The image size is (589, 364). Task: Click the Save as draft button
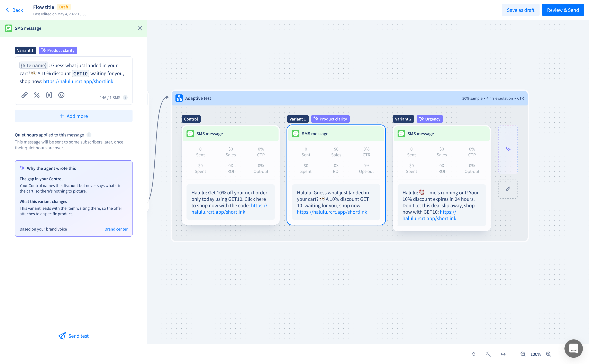[x=520, y=10]
